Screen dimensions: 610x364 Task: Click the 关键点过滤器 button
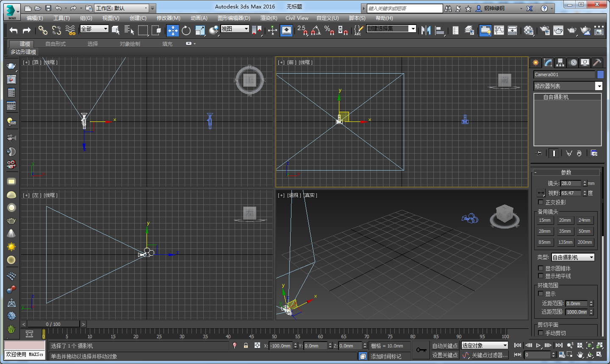pos(489,355)
